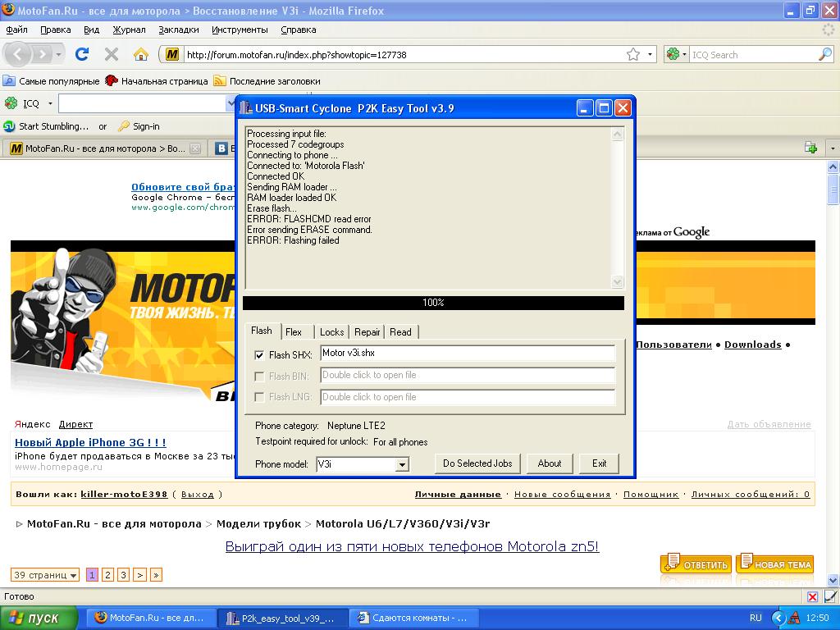Click the Stop loading X icon
This screenshot has height=630, width=840.
coord(112,54)
